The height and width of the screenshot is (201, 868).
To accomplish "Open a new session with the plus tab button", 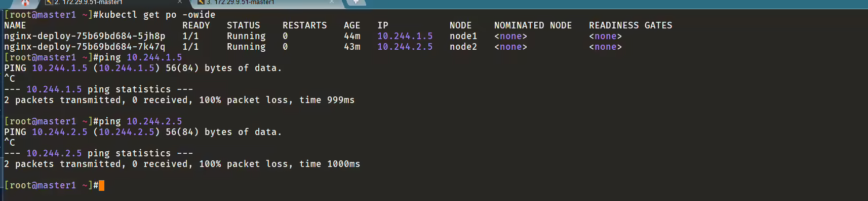I will click(x=356, y=2).
